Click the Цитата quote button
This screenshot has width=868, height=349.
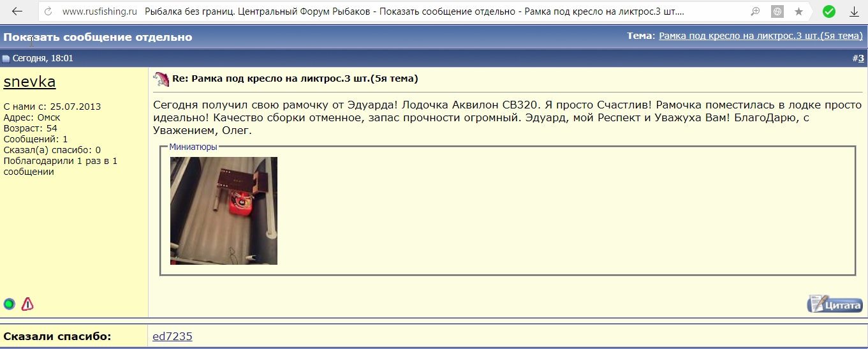834,304
